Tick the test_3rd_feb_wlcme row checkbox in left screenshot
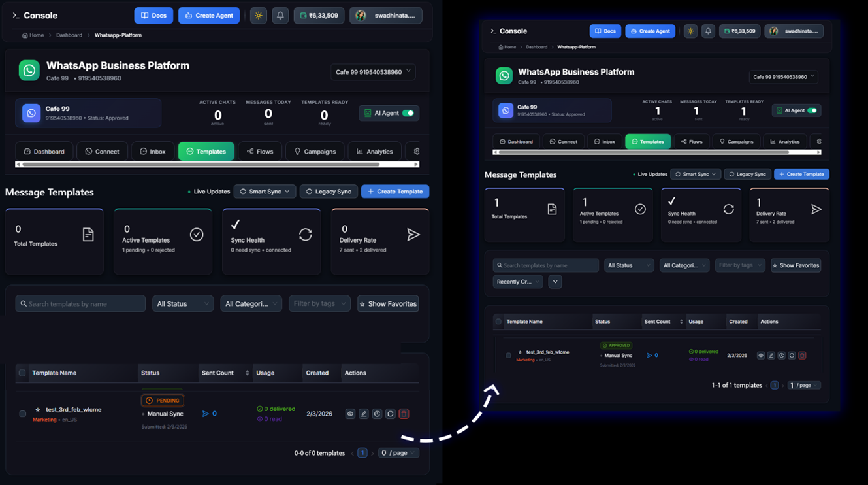868x485 pixels. click(x=22, y=414)
